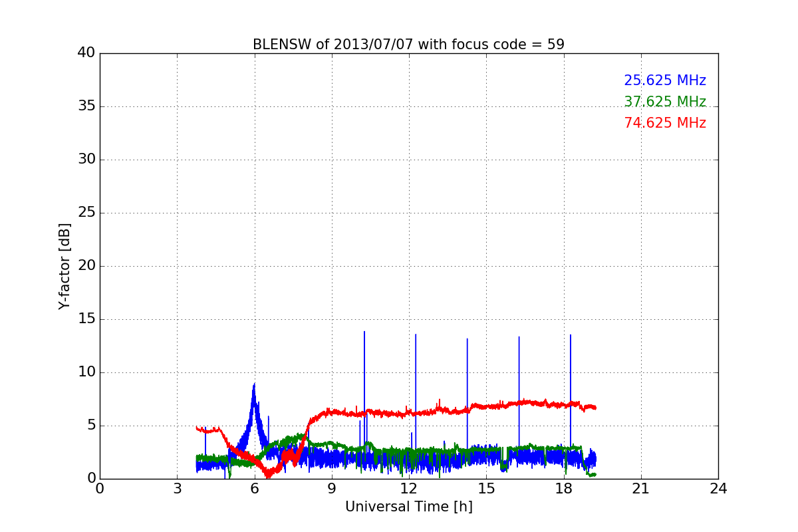
Task: Click the x-axis tick label 24
Action: (x=718, y=488)
